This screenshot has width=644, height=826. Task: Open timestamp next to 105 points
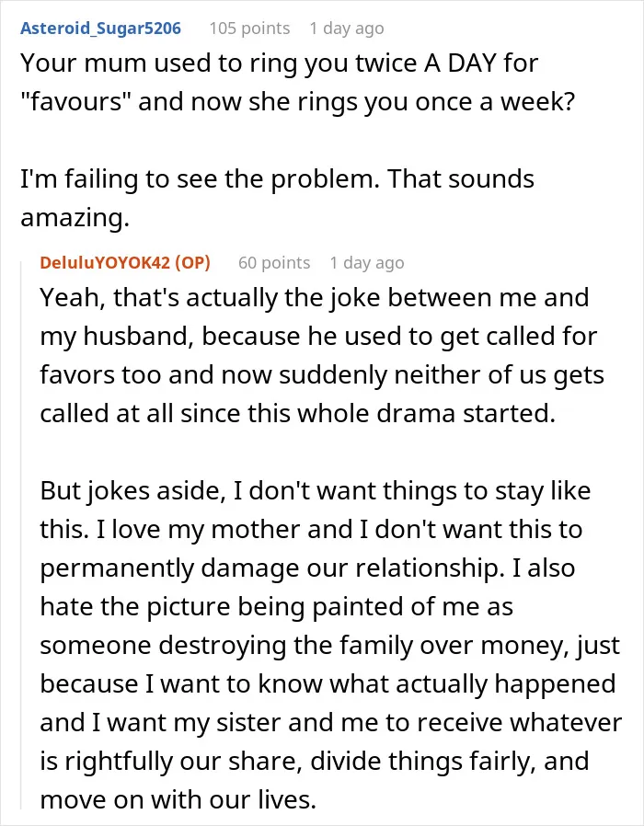(346, 29)
